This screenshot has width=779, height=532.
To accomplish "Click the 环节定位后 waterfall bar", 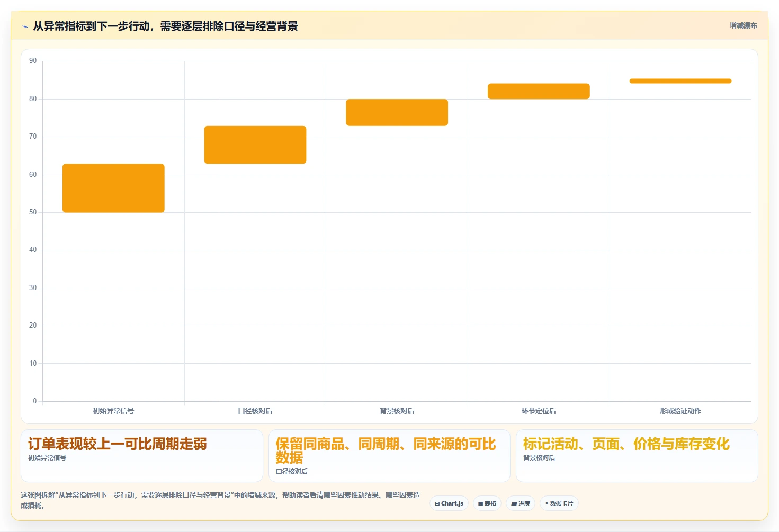I will pos(539,91).
